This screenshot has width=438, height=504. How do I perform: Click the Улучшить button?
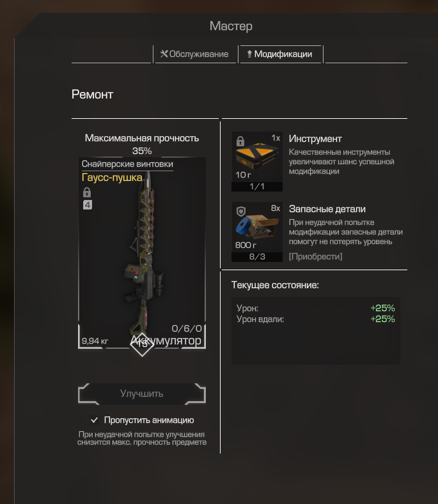tap(142, 393)
